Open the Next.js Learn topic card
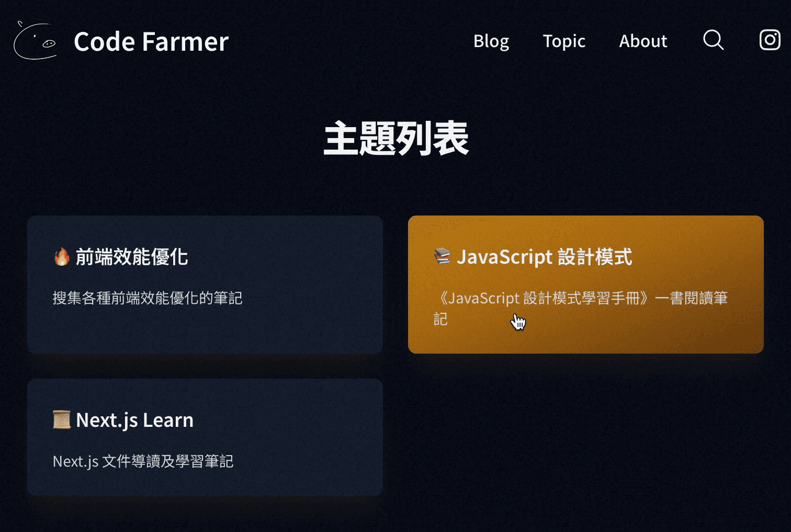 [205, 437]
